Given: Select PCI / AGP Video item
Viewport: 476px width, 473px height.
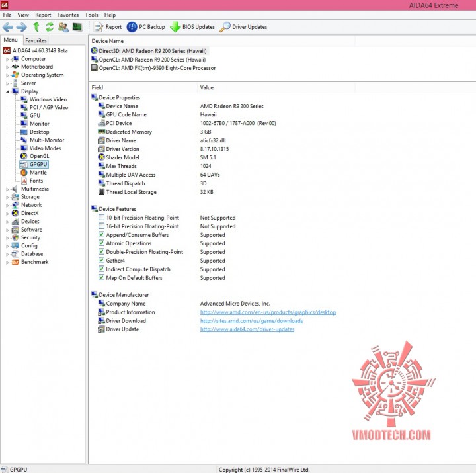Looking at the screenshot, I should point(48,108).
